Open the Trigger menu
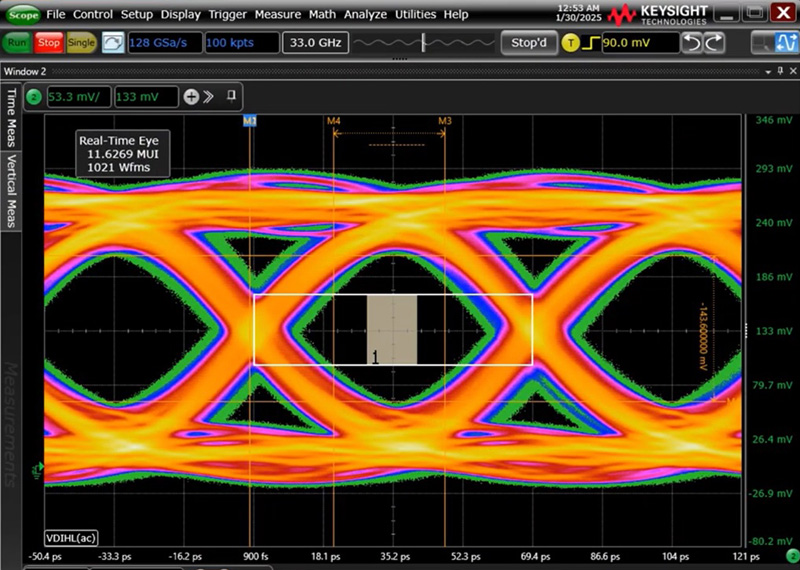This screenshot has width=800, height=570. point(228,15)
